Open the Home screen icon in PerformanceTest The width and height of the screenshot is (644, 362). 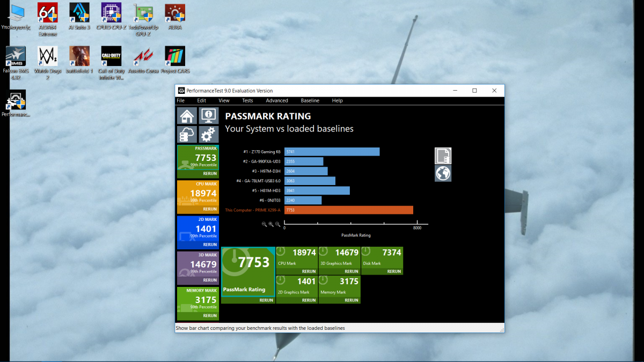pos(187,116)
